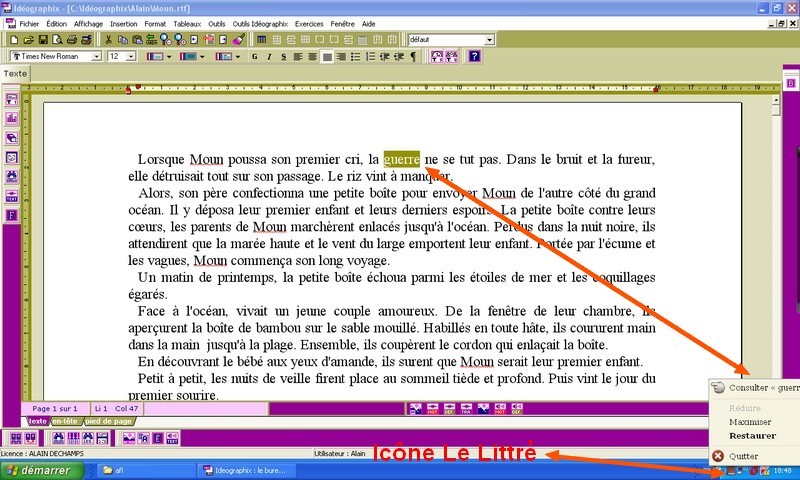
Task: Select the highlighted word 'guerre'
Action: 401,159
